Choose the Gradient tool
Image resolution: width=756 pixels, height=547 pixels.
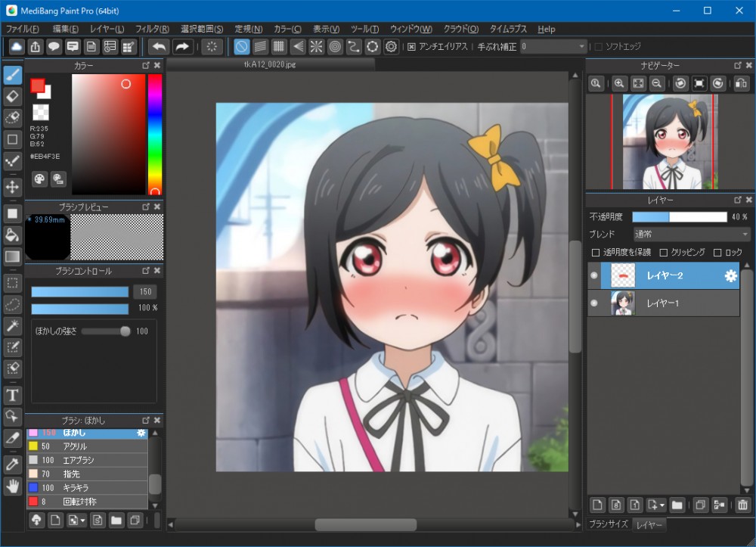point(13,256)
